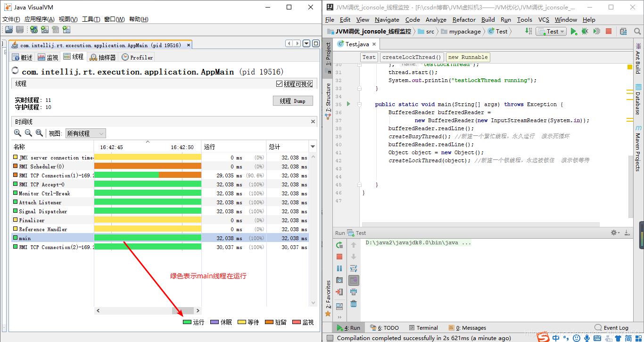Screen dimensions: 644x342
Task: Switch to the 监视 tab
Action: (x=48, y=57)
